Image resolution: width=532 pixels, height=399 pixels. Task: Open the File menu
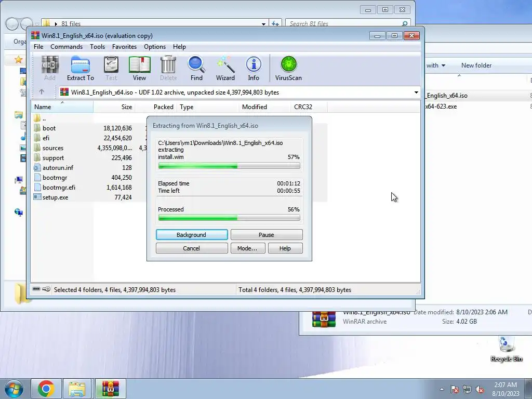tap(38, 47)
